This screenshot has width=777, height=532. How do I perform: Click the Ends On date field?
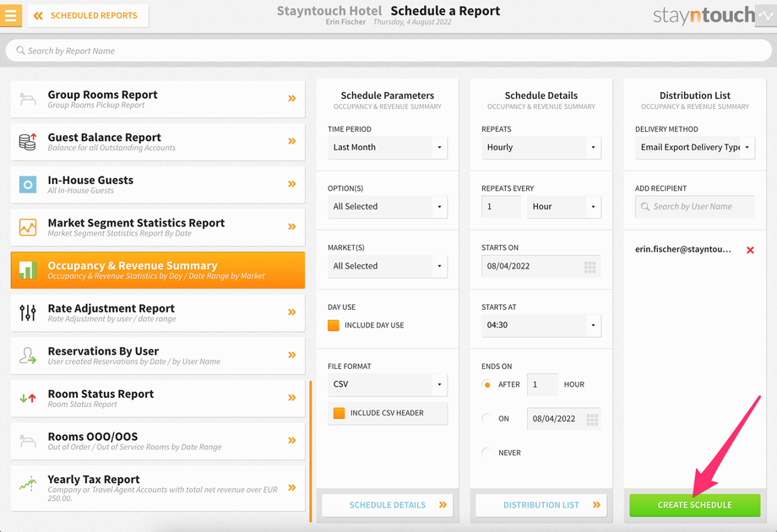[x=563, y=419]
